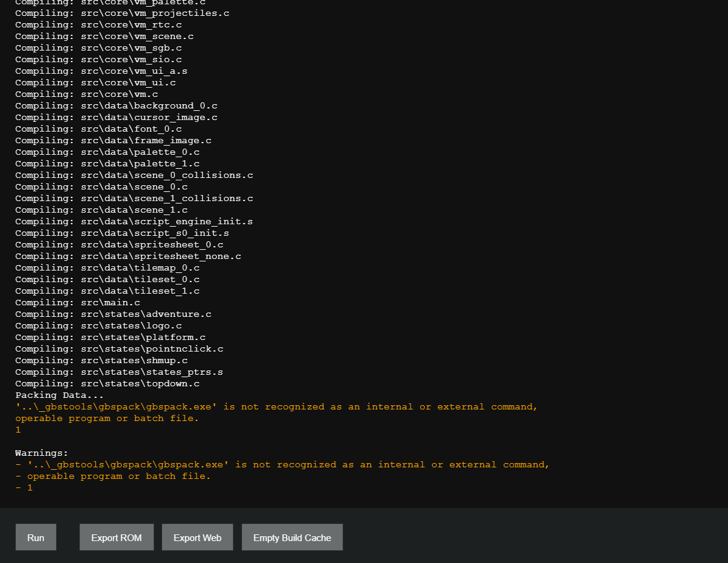Click log line for src\data\scene_1_collisions.c

134,198
